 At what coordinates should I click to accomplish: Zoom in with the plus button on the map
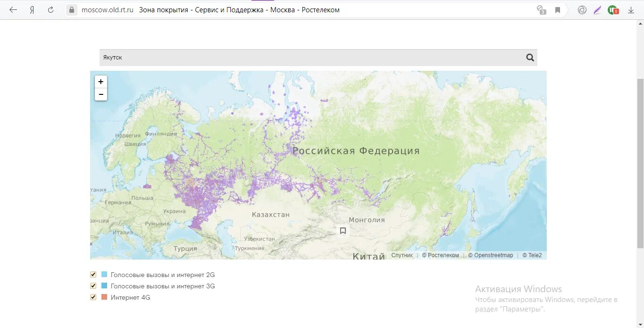100,81
